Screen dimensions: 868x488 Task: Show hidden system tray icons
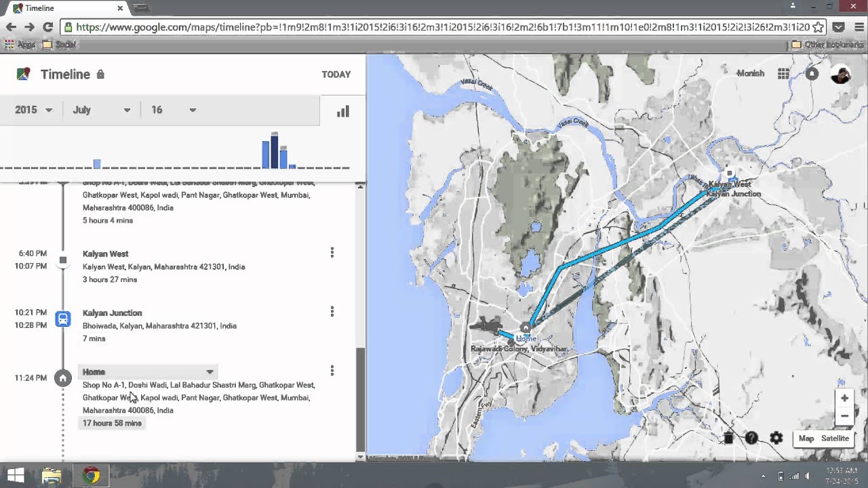pyautogui.click(x=764, y=476)
